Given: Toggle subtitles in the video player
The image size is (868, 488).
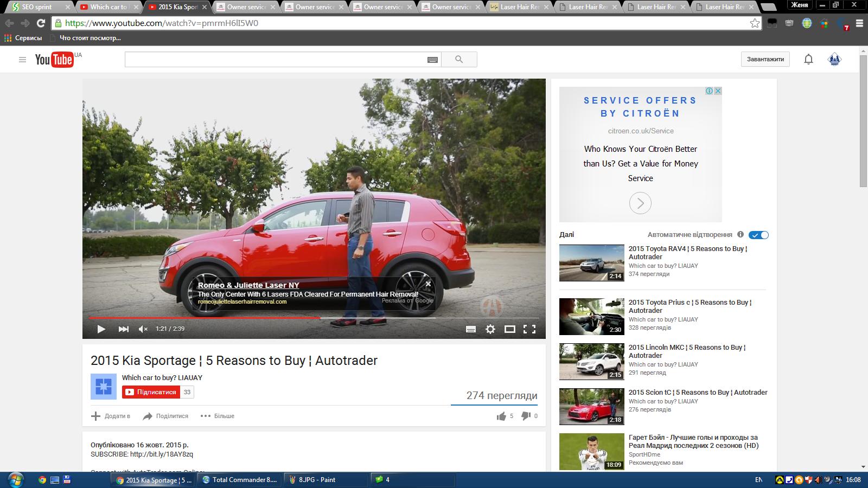Looking at the screenshot, I should pos(471,329).
